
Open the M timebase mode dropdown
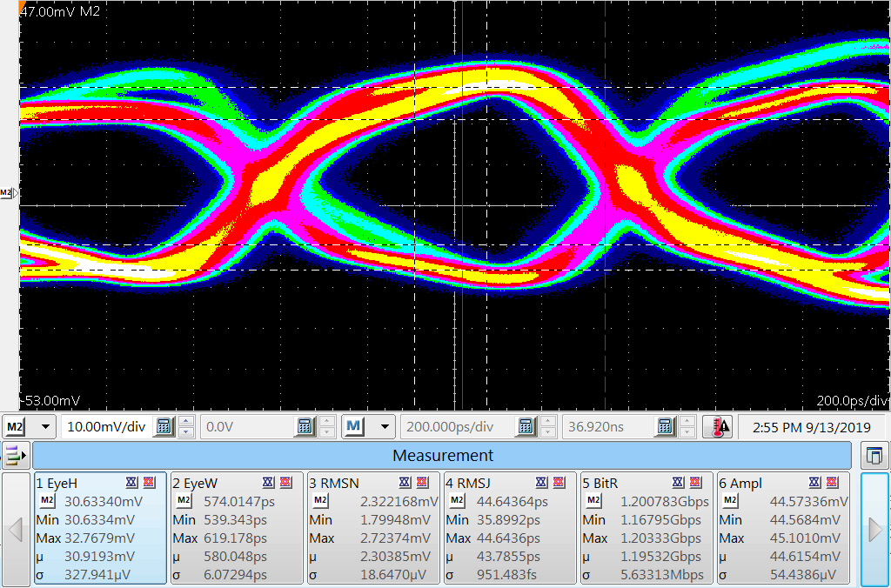pyautogui.click(x=381, y=426)
